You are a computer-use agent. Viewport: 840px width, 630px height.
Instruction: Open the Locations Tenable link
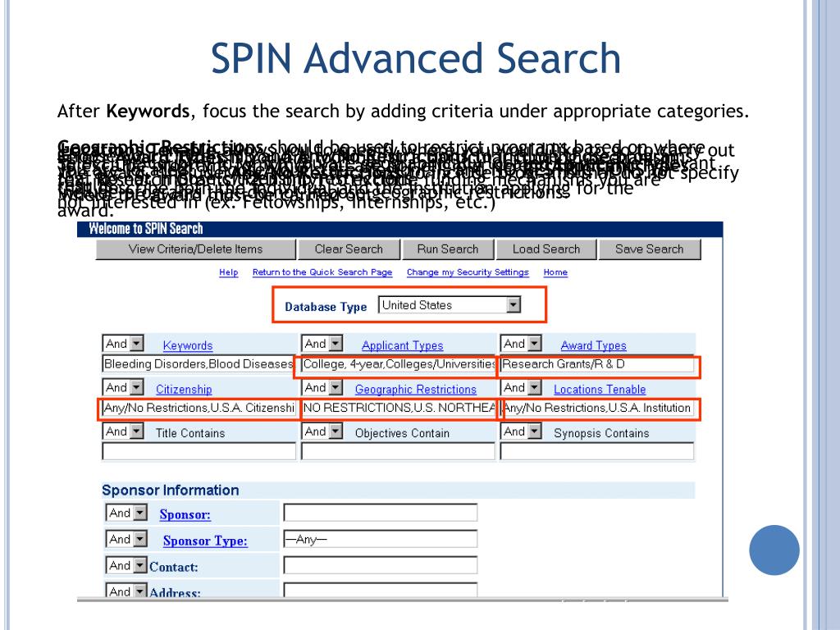point(600,390)
